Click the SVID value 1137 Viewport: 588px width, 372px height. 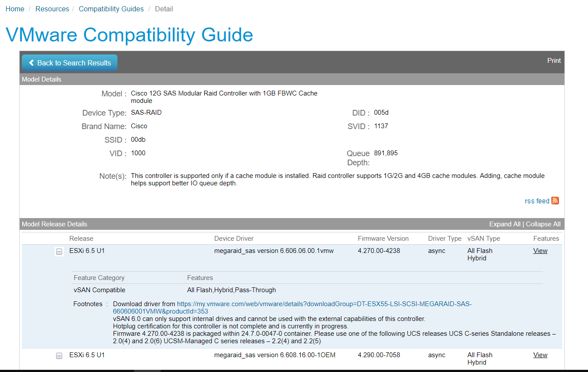click(381, 126)
